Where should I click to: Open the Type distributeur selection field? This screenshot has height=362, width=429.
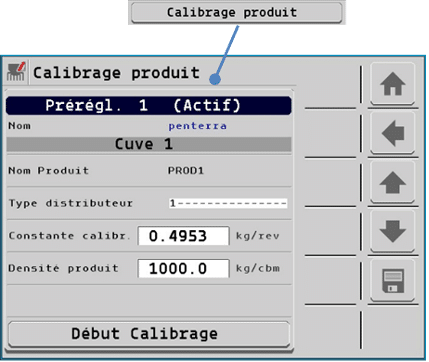click(x=228, y=203)
